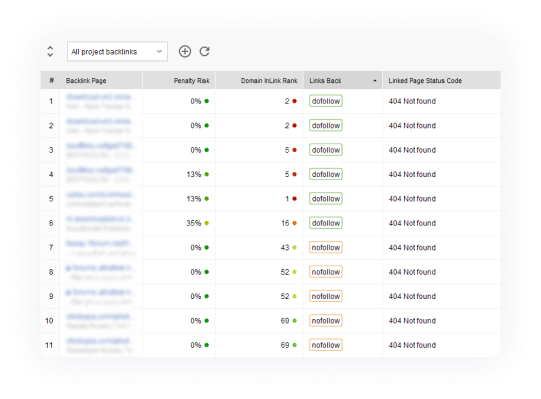Click 404 Not found status in row 9
541x399 pixels.
[412, 296]
